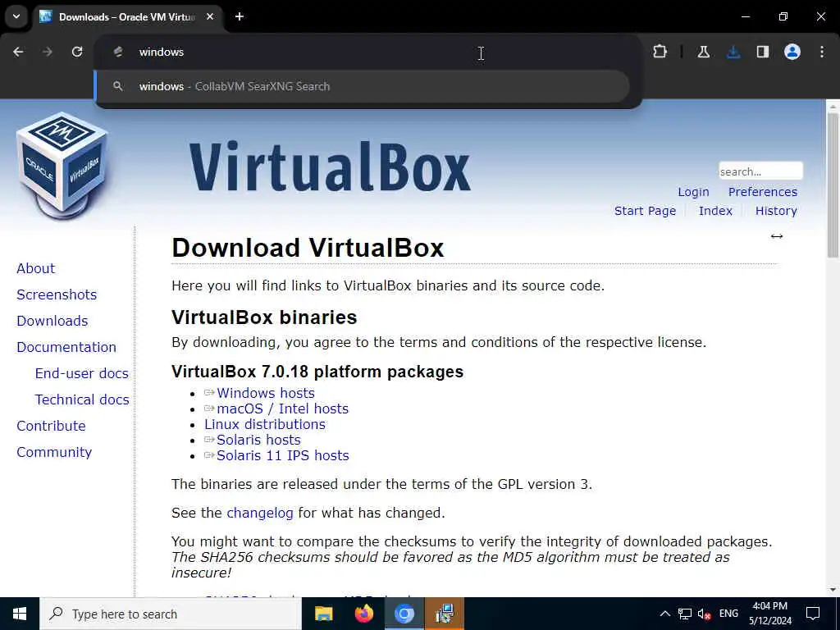The width and height of the screenshot is (840, 630).
Task: Open Chrome three-dot menu
Action: pos(822,52)
